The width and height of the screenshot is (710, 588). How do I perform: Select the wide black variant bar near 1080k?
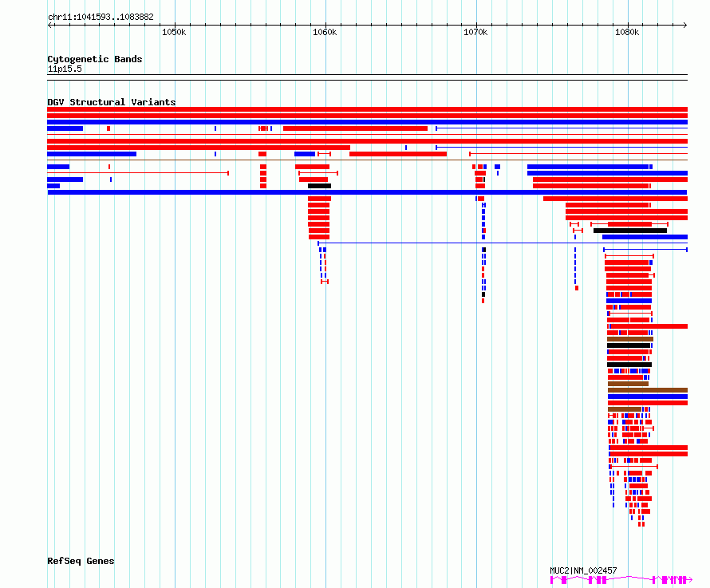coord(630,231)
